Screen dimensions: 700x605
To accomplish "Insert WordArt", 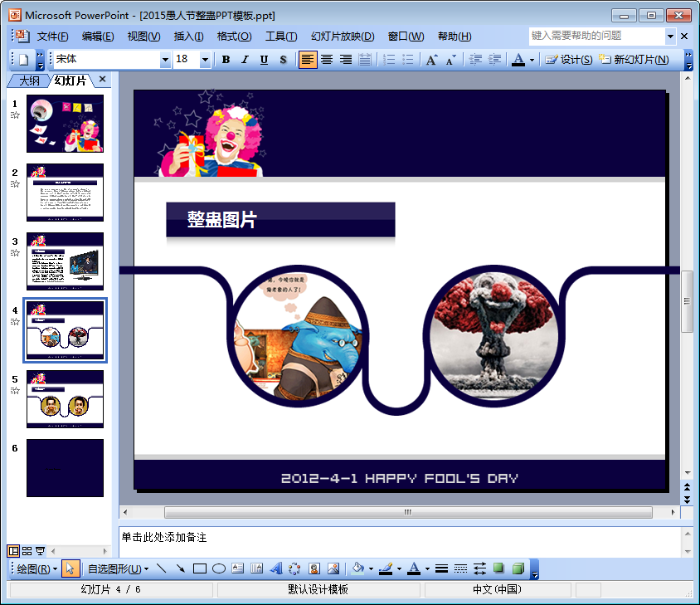I will coord(276,568).
